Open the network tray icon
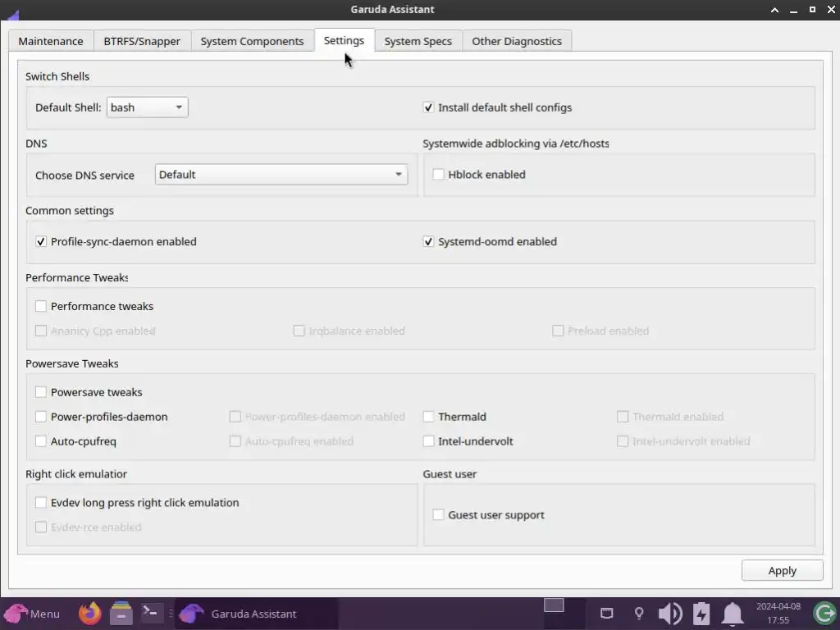The image size is (840, 630). [x=606, y=613]
